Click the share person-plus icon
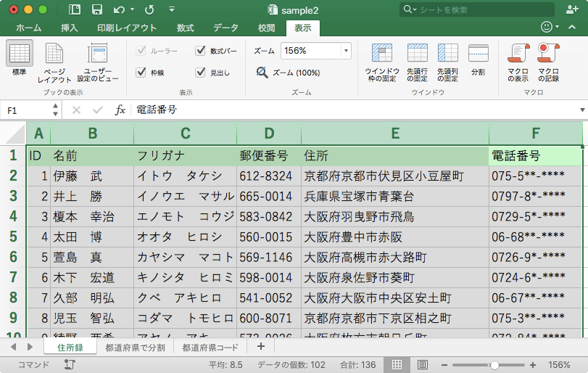Viewport: 588px width, 373px height. pos(571,9)
